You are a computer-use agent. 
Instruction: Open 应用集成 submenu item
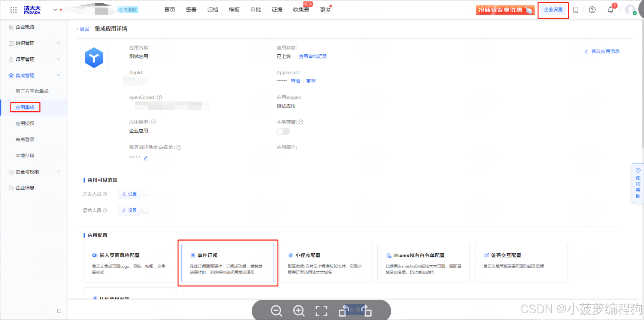click(25, 107)
